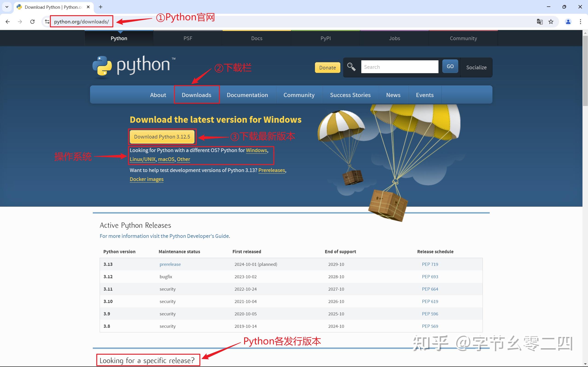588x367 pixels.
Task: Click the browser profile avatar icon
Action: [568, 22]
